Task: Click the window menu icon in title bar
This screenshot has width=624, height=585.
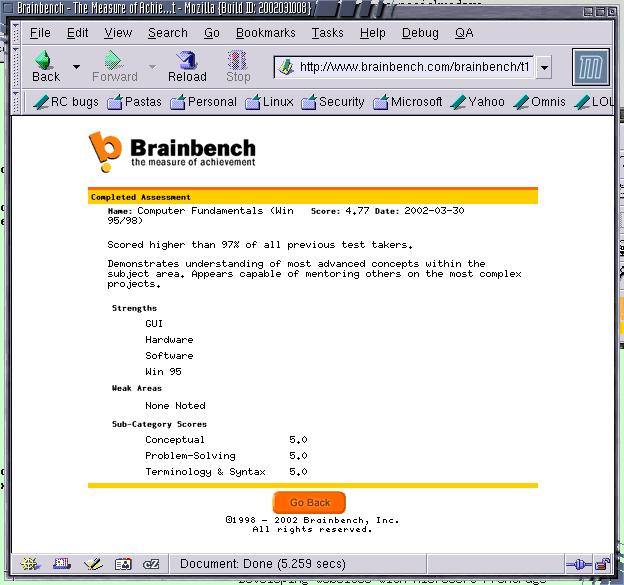Action: (x=8, y=8)
